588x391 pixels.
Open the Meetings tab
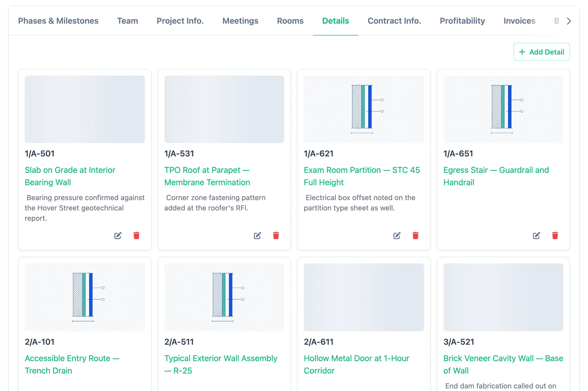coord(240,21)
